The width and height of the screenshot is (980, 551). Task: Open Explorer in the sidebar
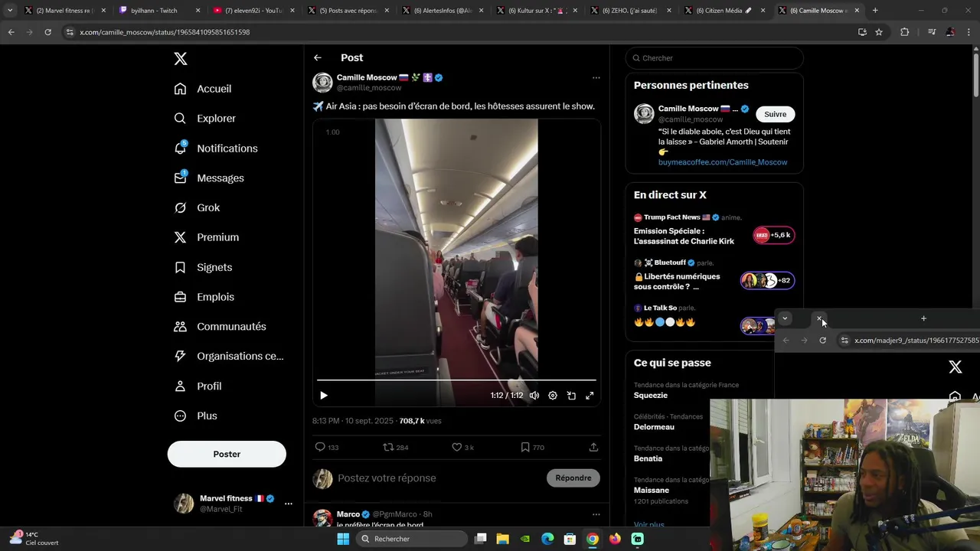coord(205,119)
